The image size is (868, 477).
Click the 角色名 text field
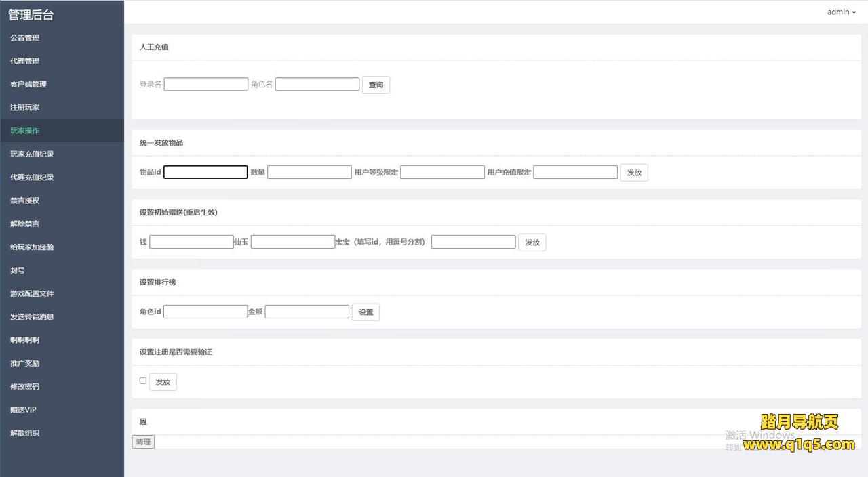coord(317,84)
